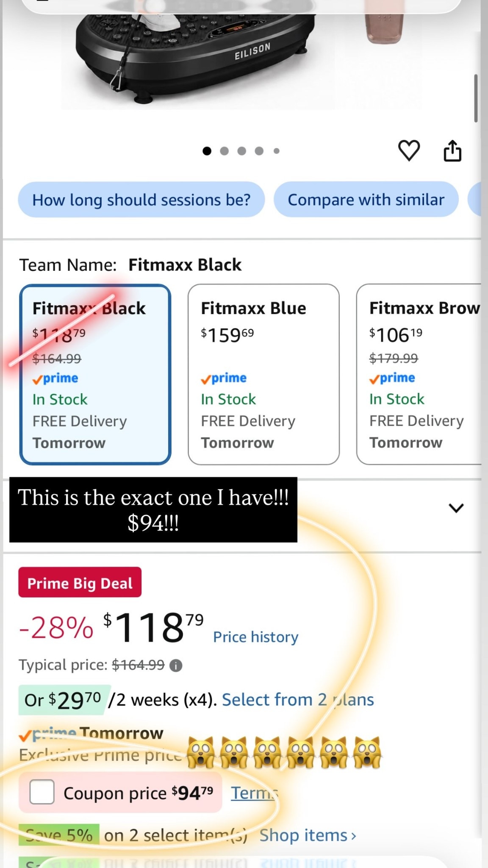Tap Compare with similar chip
Image resolution: width=488 pixels, height=868 pixels.
pos(366,200)
